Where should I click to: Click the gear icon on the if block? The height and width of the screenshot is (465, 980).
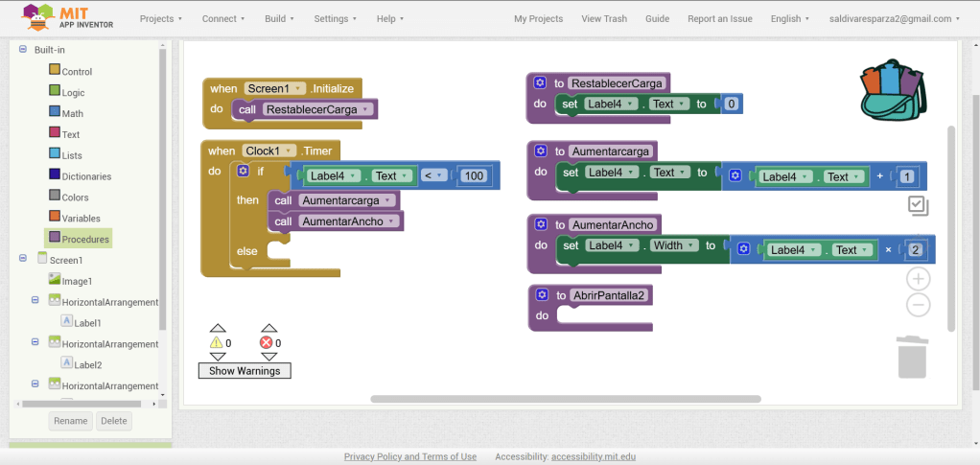[x=243, y=171]
